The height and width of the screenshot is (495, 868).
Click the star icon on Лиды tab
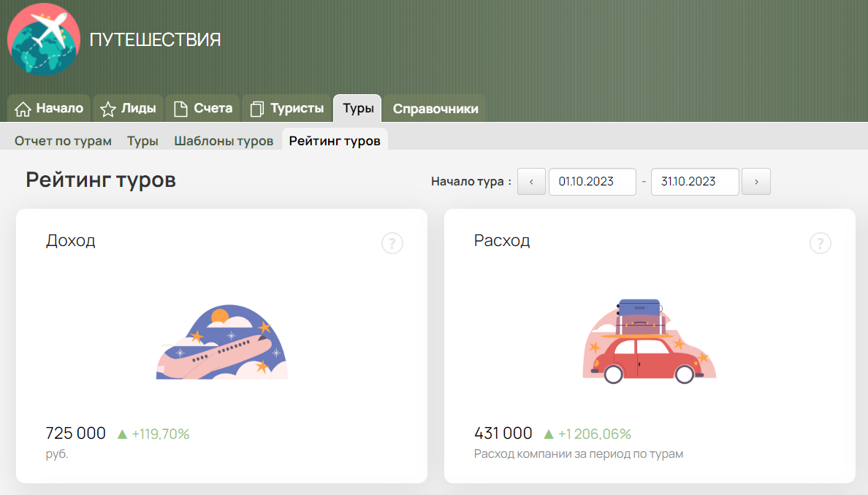pyautogui.click(x=108, y=110)
